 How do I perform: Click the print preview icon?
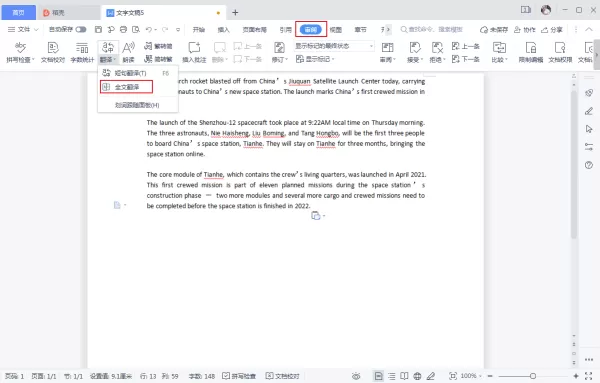point(136,29)
